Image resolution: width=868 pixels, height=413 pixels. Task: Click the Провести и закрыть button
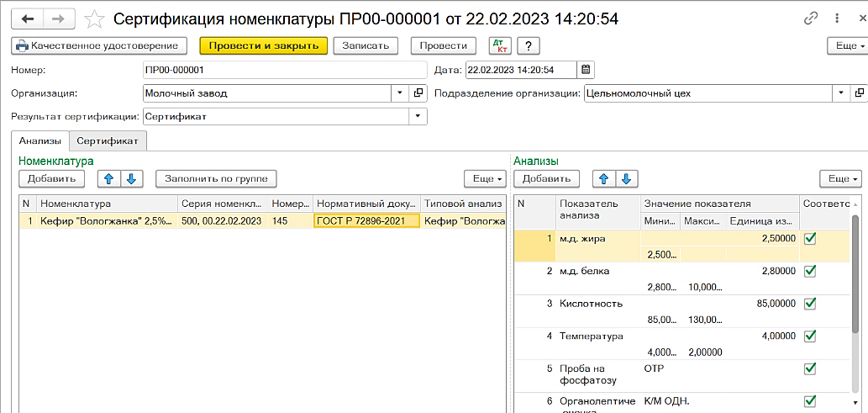click(x=264, y=45)
